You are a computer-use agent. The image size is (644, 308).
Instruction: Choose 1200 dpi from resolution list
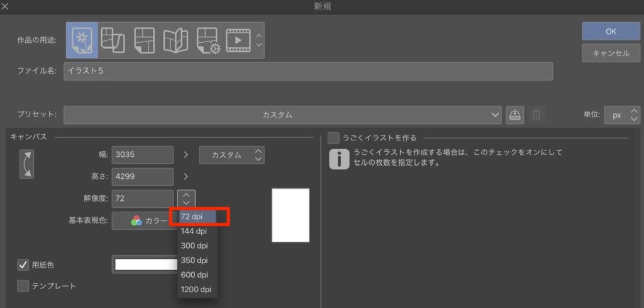pos(197,290)
